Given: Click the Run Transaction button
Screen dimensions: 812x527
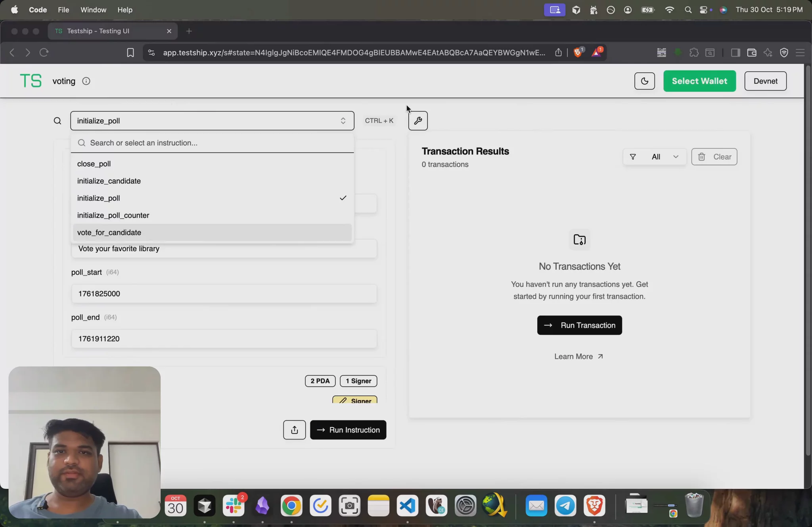Looking at the screenshot, I should [579, 325].
